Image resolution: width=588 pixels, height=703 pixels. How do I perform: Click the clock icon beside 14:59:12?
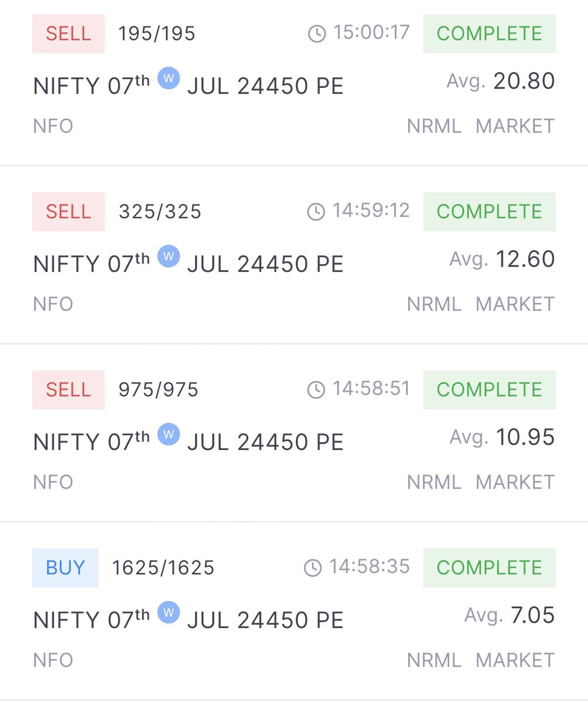pos(316,212)
